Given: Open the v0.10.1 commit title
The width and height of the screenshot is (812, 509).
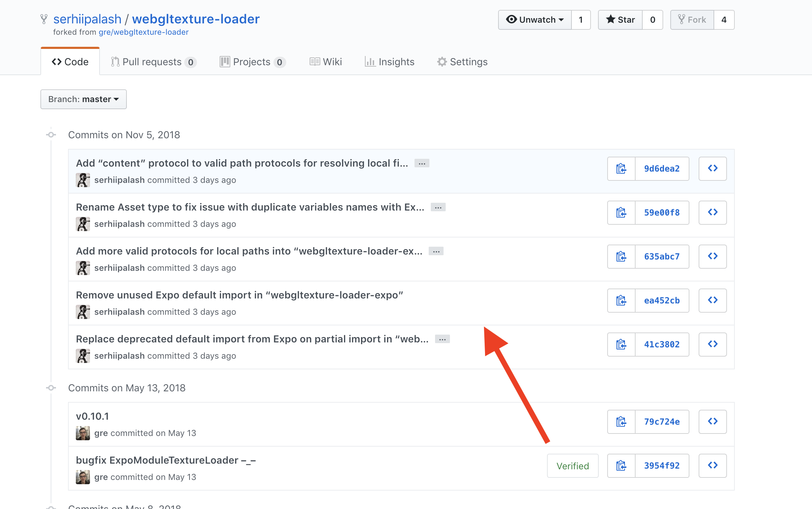Looking at the screenshot, I should 92,416.
